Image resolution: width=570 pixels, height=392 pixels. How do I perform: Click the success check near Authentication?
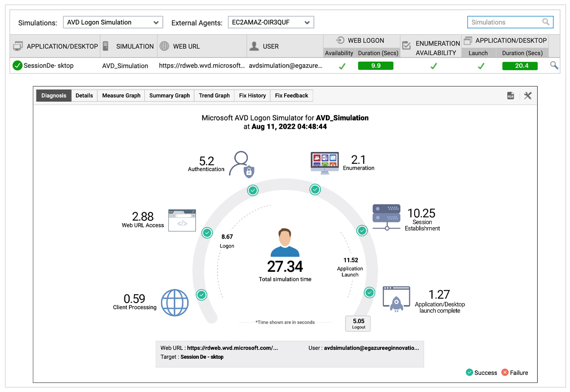click(253, 191)
